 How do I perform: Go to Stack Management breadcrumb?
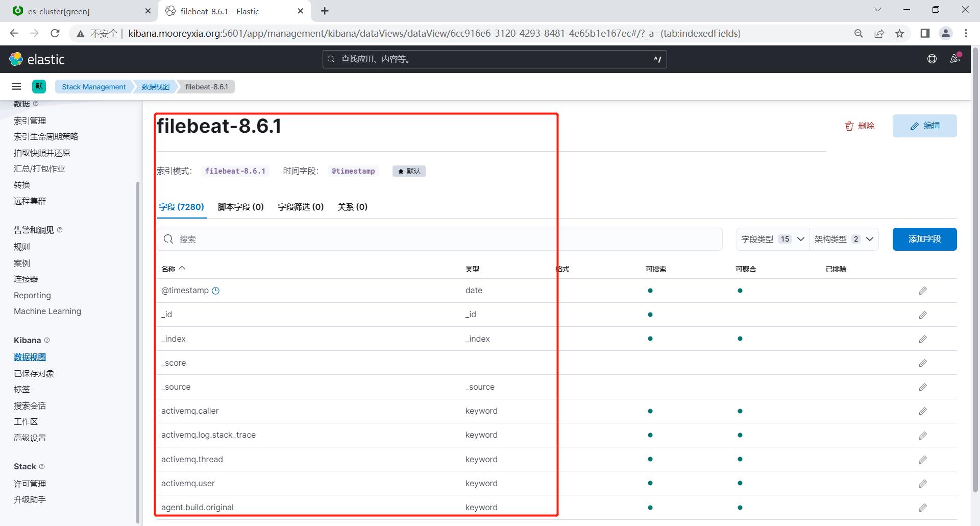pyautogui.click(x=93, y=87)
